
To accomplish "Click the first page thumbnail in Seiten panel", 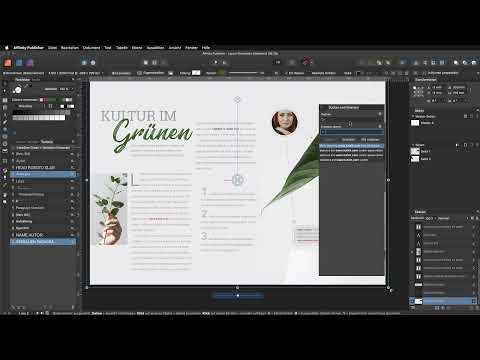I will tap(415, 151).
